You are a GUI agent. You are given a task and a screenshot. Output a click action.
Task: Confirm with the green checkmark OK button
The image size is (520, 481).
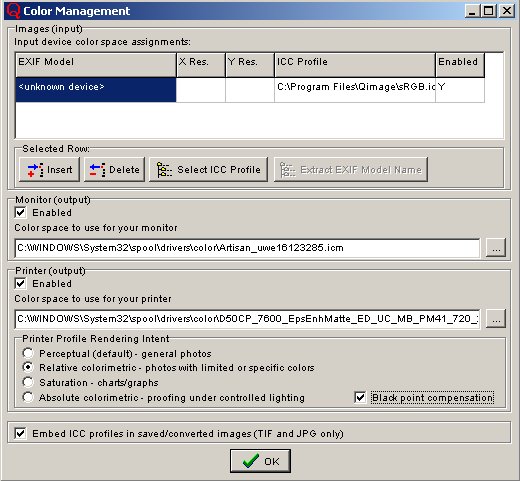(260, 461)
